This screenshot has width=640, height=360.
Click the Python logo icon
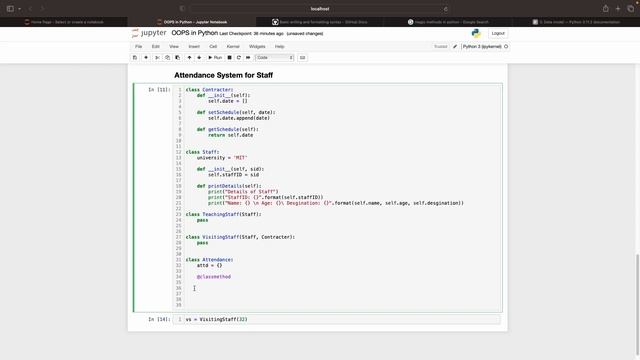pos(476,33)
